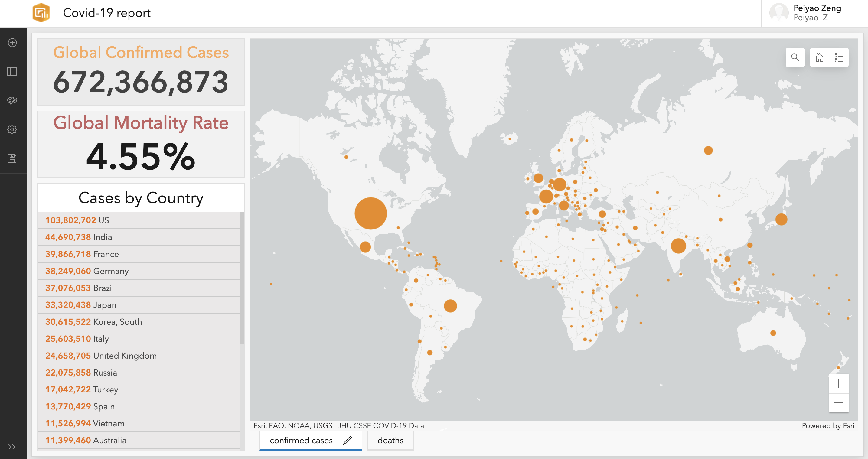
Task: Click the list view icon on map
Action: [839, 57]
